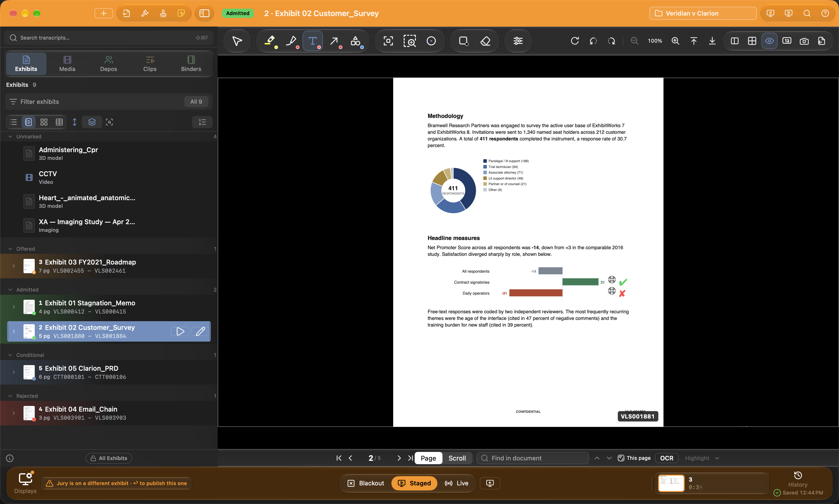Image resolution: width=839 pixels, height=504 pixels.
Task: Click the All Exhibits button
Action: click(x=109, y=458)
